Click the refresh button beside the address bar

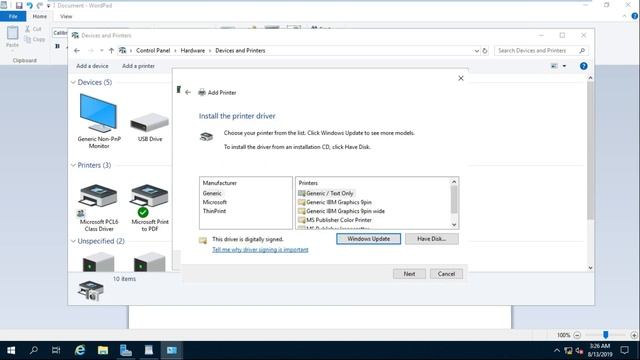[485, 51]
